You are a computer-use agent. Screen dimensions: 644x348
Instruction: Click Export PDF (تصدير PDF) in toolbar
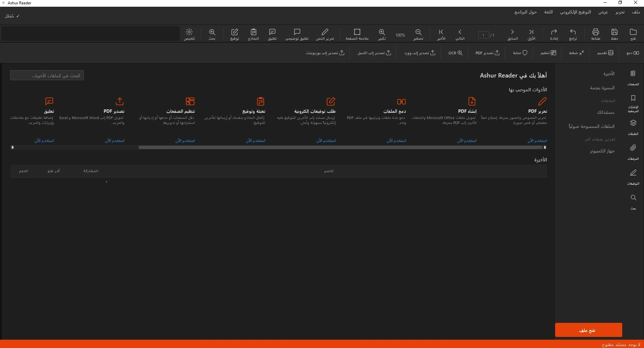tap(488, 53)
